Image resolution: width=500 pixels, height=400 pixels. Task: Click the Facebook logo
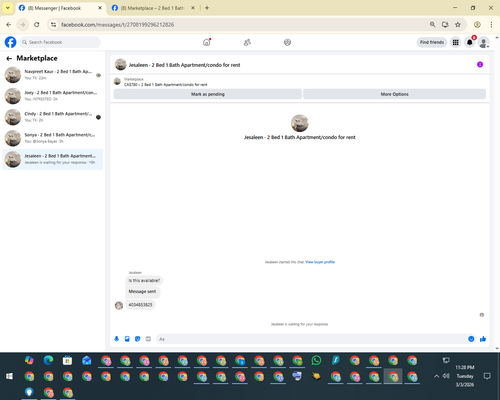[x=10, y=42]
